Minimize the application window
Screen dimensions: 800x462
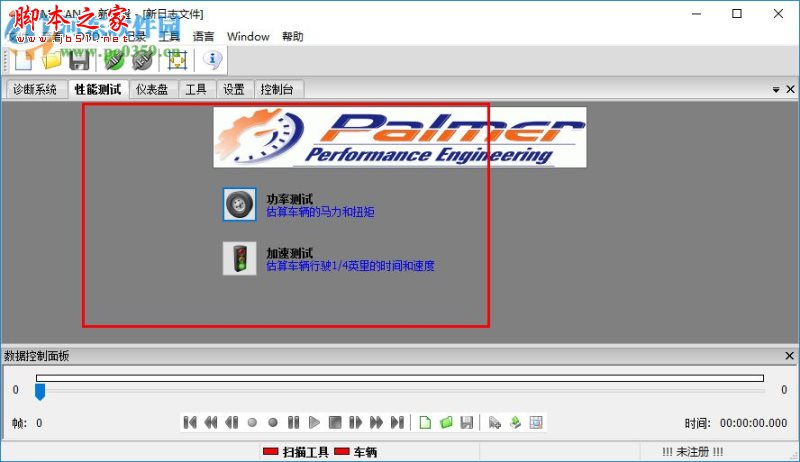[x=696, y=14]
